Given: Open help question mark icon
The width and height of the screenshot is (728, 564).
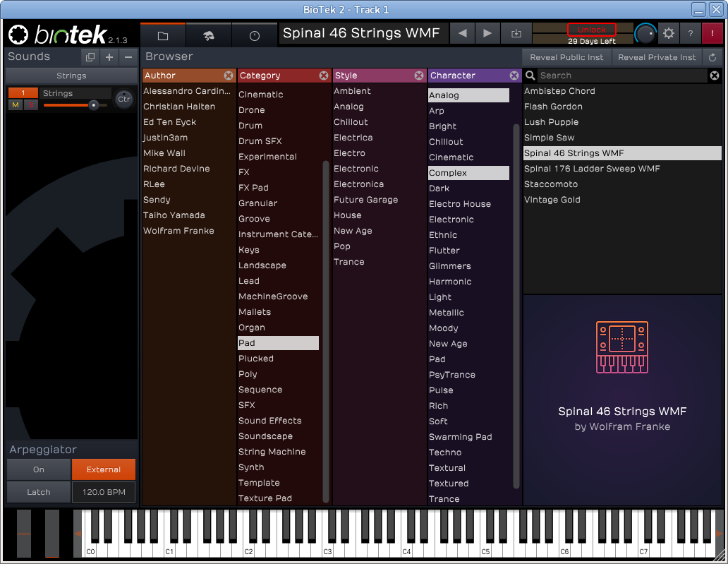Looking at the screenshot, I should [x=691, y=33].
